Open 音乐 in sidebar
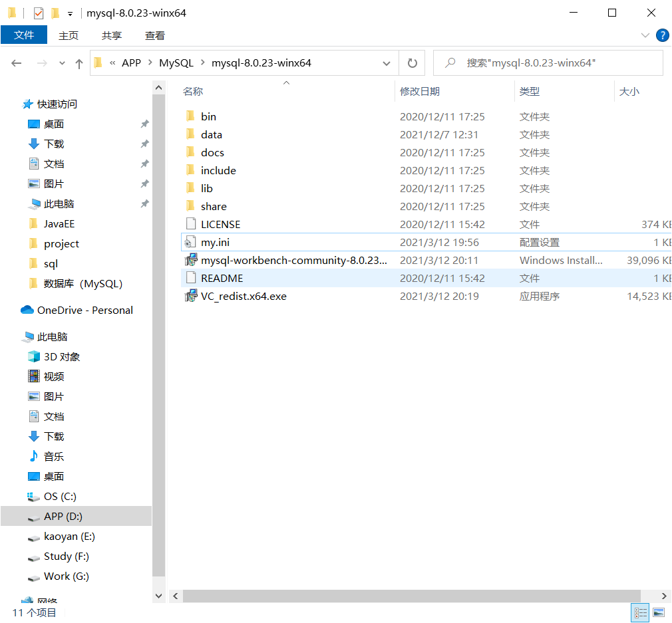 coord(54,457)
